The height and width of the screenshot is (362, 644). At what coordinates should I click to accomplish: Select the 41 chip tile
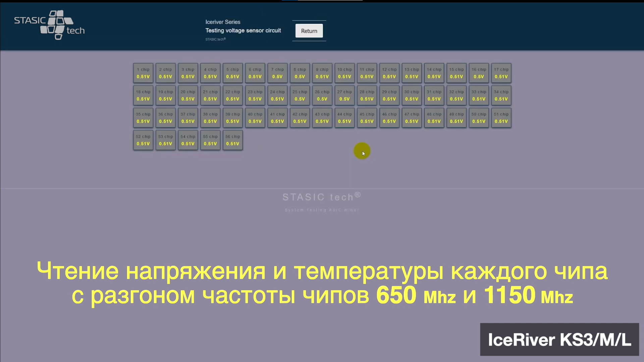pos(277,118)
